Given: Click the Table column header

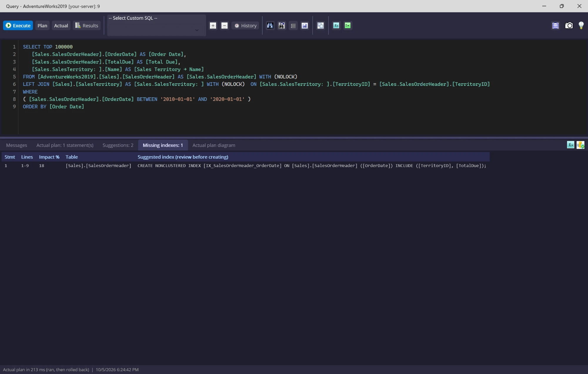Looking at the screenshot, I should point(71,157).
